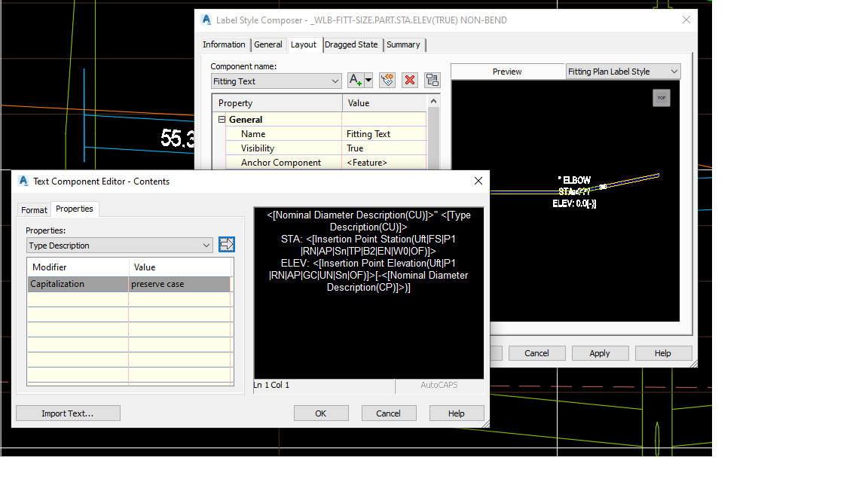Image resolution: width=868 pixels, height=488 pixels.
Task: Switch to the Format tab
Action: [x=34, y=210]
